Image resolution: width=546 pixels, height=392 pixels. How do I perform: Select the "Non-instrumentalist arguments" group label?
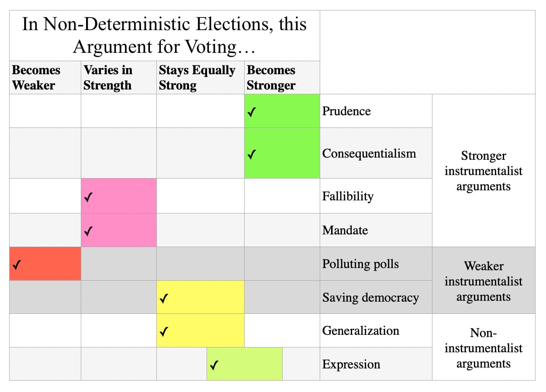(483, 348)
